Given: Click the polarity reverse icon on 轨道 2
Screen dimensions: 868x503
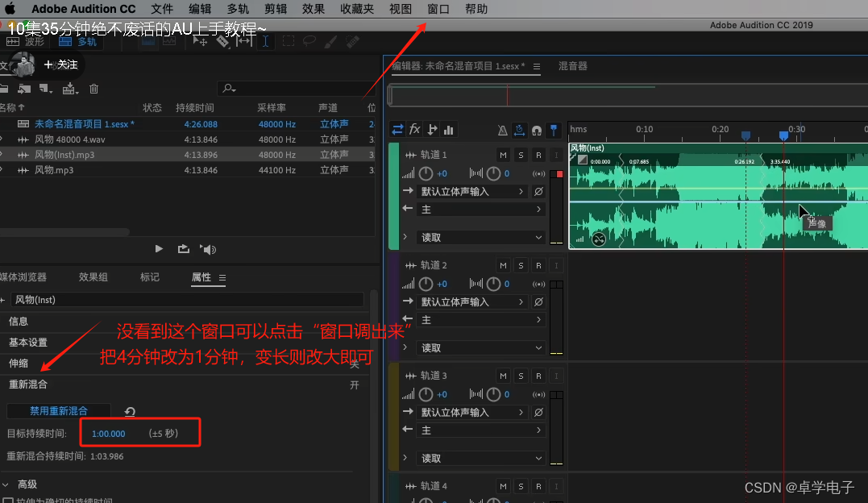Looking at the screenshot, I should point(538,302).
